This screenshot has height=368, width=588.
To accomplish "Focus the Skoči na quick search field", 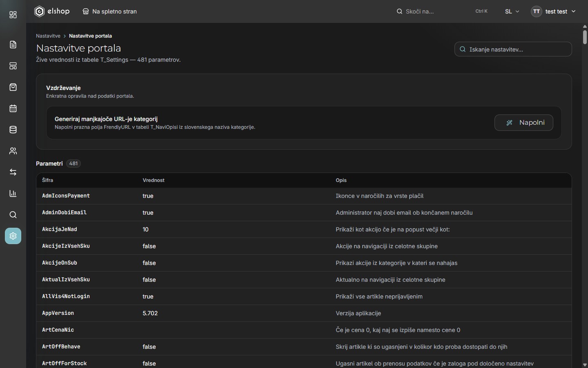I will [442, 11].
